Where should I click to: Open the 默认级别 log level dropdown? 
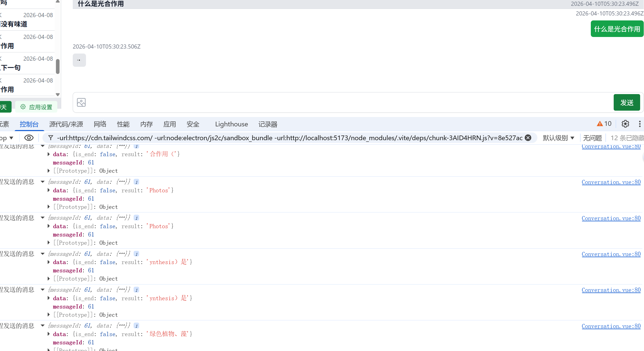click(x=558, y=138)
